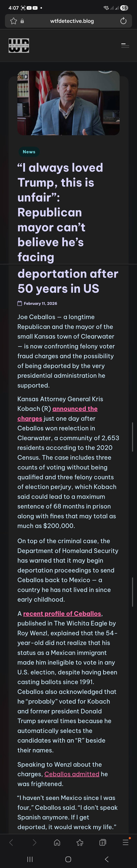
Task: Reload the wtfdetective.blog page
Action: (x=123, y=21)
